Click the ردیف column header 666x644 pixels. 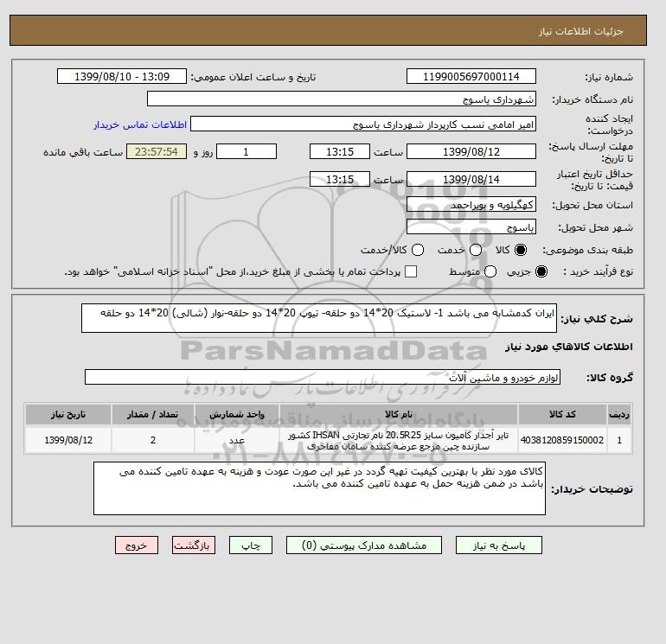coord(619,414)
